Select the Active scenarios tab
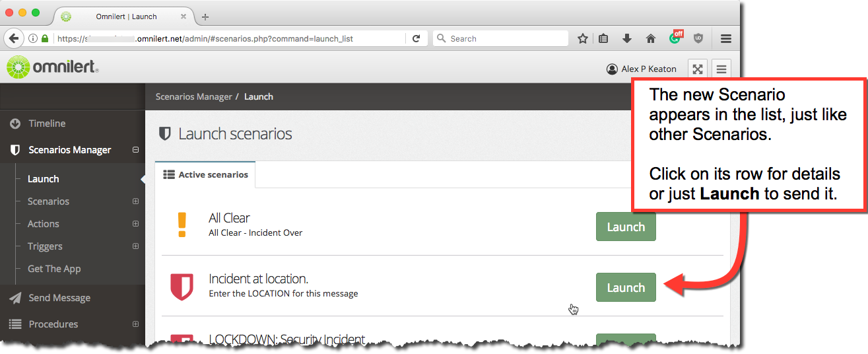The image size is (868, 354). tap(205, 175)
